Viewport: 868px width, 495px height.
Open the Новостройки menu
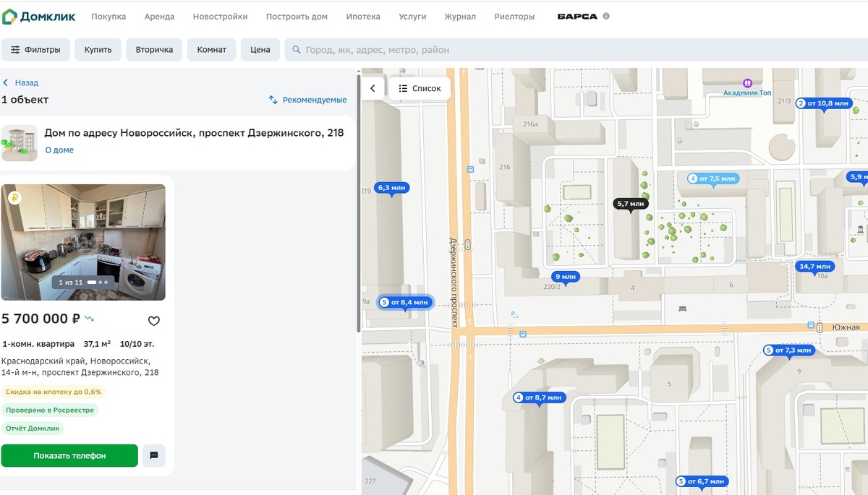point(220,17)
